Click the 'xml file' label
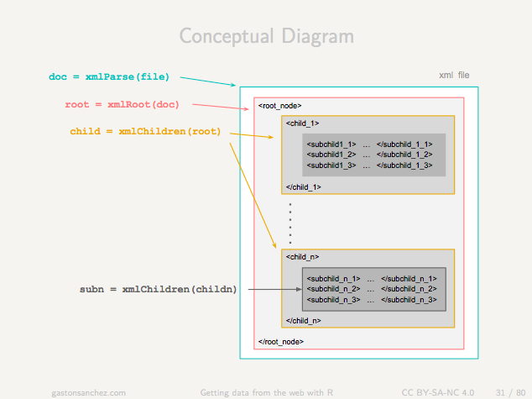 (x=454, y=75)
